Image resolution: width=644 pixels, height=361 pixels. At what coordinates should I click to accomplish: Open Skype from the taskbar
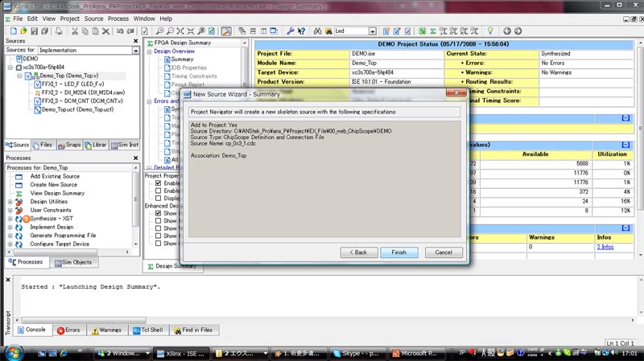point(357,353)
